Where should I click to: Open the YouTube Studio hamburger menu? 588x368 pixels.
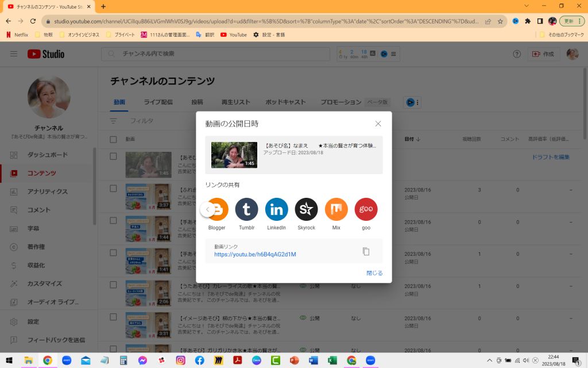coord(14,53)
